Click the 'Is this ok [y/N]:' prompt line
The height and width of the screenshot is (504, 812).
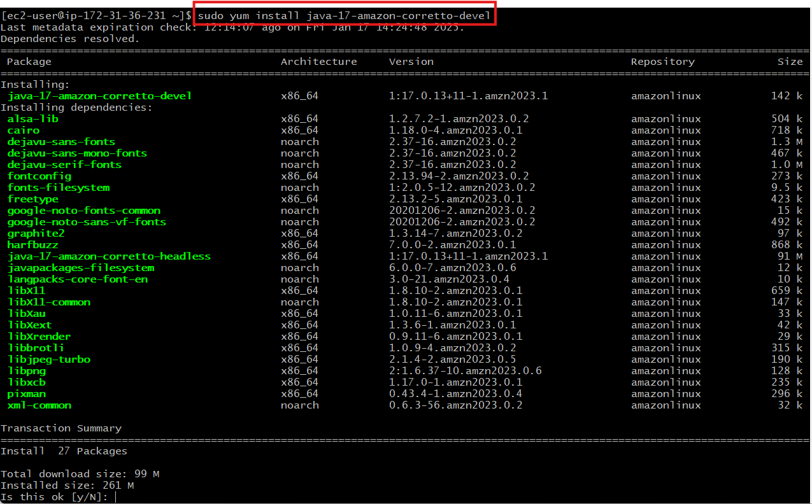pos(55,497)
